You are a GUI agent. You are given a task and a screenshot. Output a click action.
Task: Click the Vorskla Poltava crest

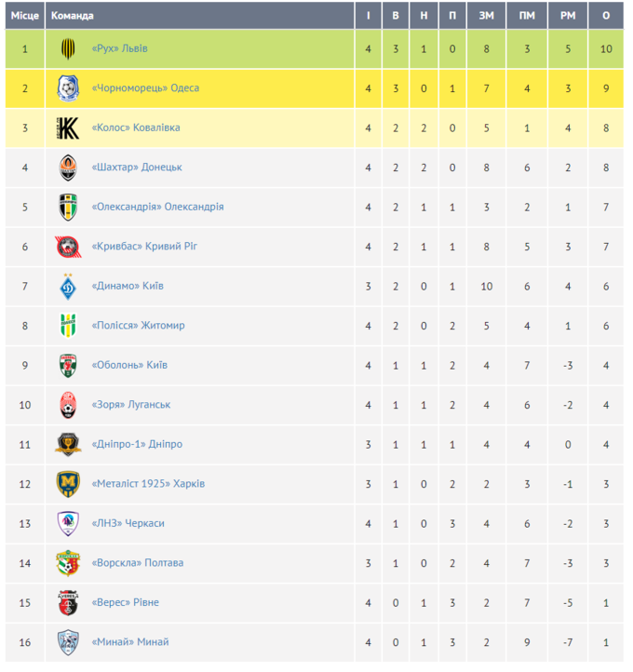[68, 563]
